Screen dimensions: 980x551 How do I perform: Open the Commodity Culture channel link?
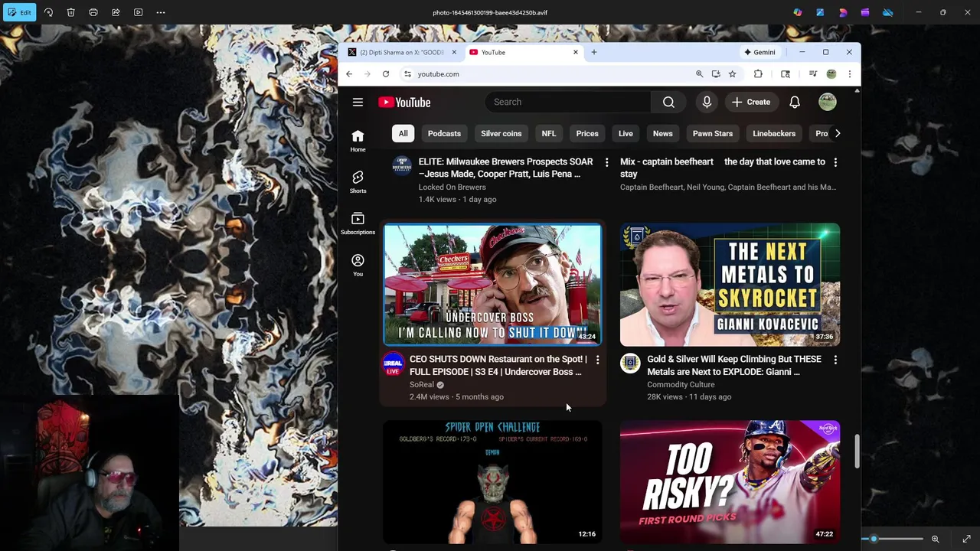[x=681, y=385]
